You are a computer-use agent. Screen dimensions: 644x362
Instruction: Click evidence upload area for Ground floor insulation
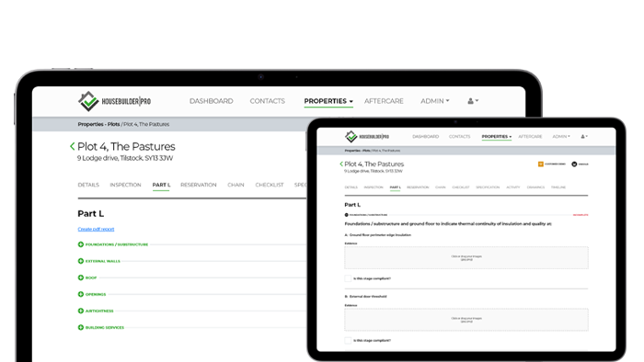pyautogui.click(x=466, y=258)
